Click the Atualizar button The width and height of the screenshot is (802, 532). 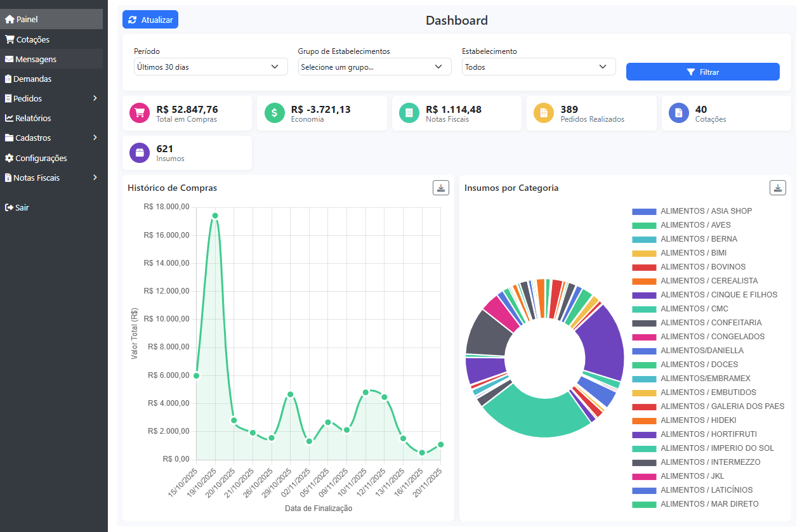tap(150, 19)
